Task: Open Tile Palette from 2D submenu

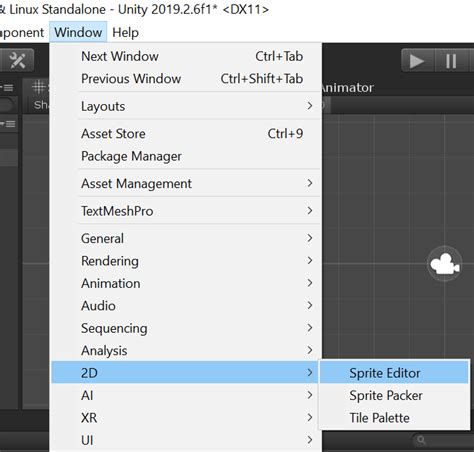Action: click(394, 418)
